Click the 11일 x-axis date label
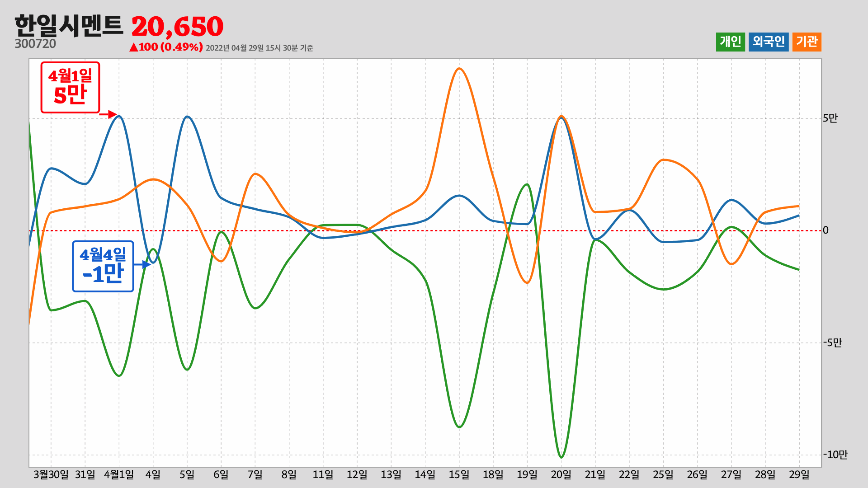The width and height of the screenshot is (868, 488). point(323,474)
